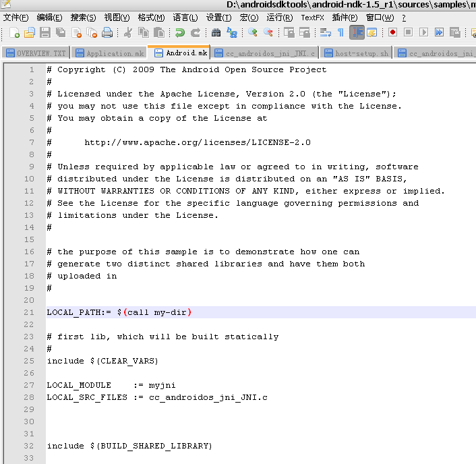Click the Find and Replace icon
The width and height of the screenshot is (476, 464).
point(231,32)
